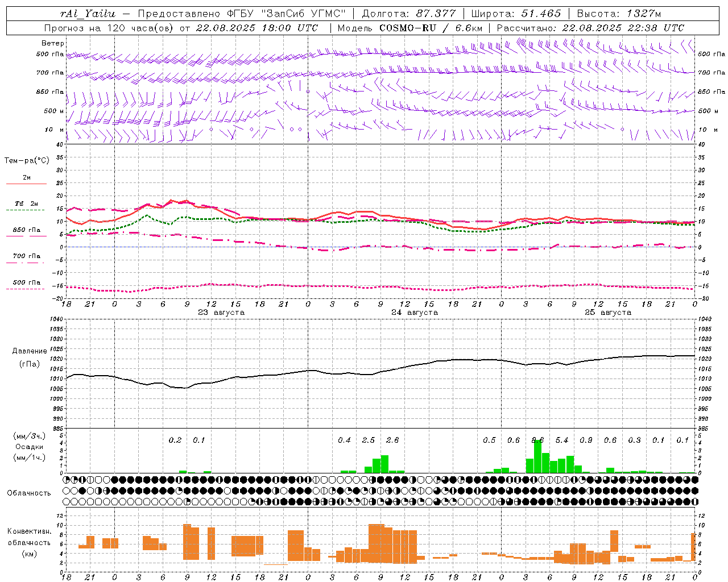This screenshot has width=728, height=582.
Task: Click the (км) unit under convective cloudiness
Action: click(30, 554)
